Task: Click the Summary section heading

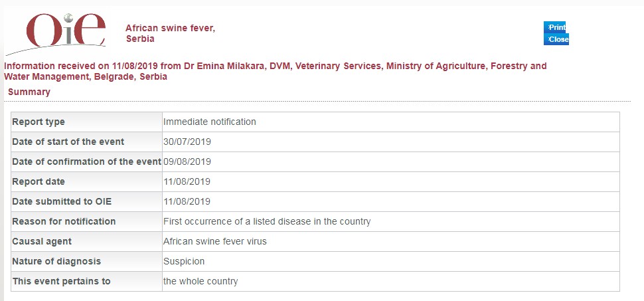Action: pyautogui.click(x=29, y=92)
